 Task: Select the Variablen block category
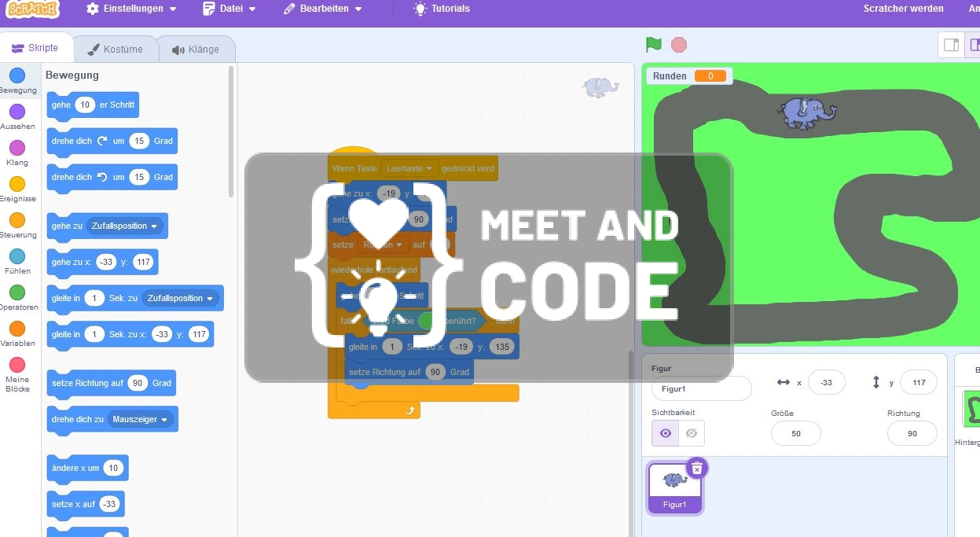coord(17,334)
